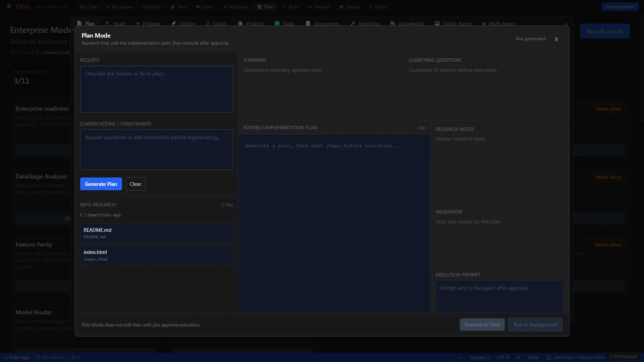This screenshot has height=362, width=644.
Task: Click the Preview eye icon in top bar
Action: point(310,7)
